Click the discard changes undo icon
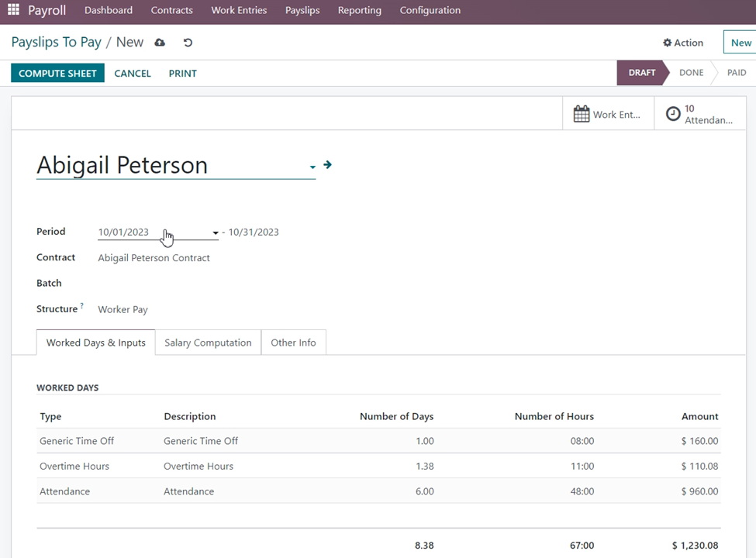 click(x=188, y=43)
